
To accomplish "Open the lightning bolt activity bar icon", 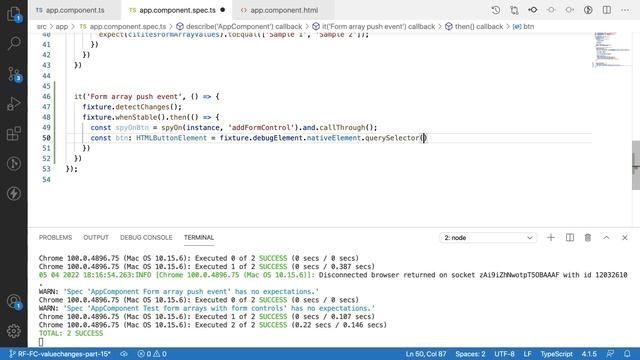I will pos(14,193).
